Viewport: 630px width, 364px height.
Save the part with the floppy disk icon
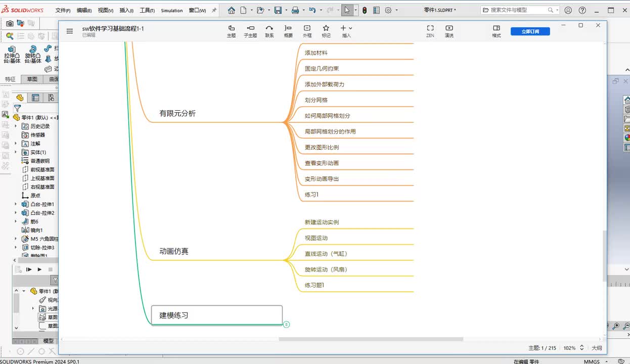coord(278,10)
